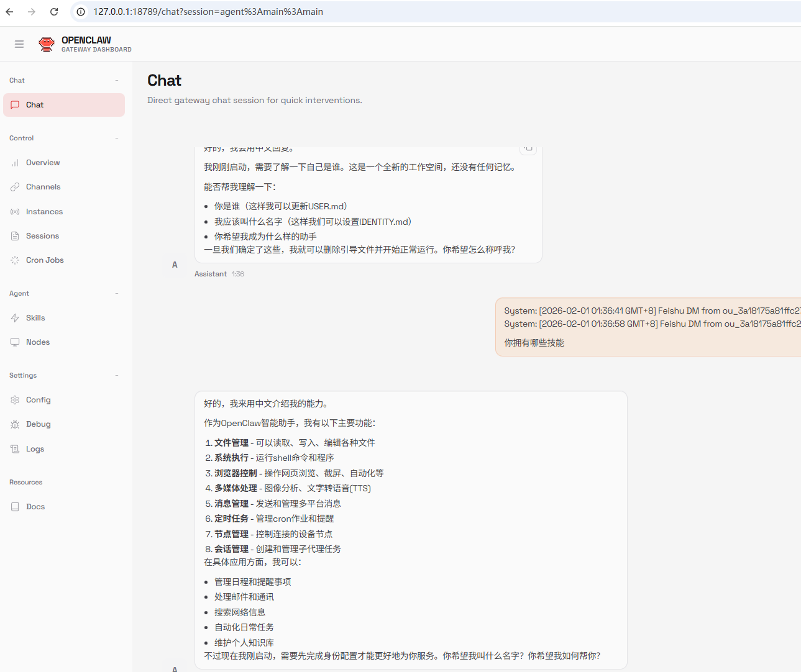801x672 pixels.
Task: Reload the page using refresh icon
Action: click(x=54, y=12)
